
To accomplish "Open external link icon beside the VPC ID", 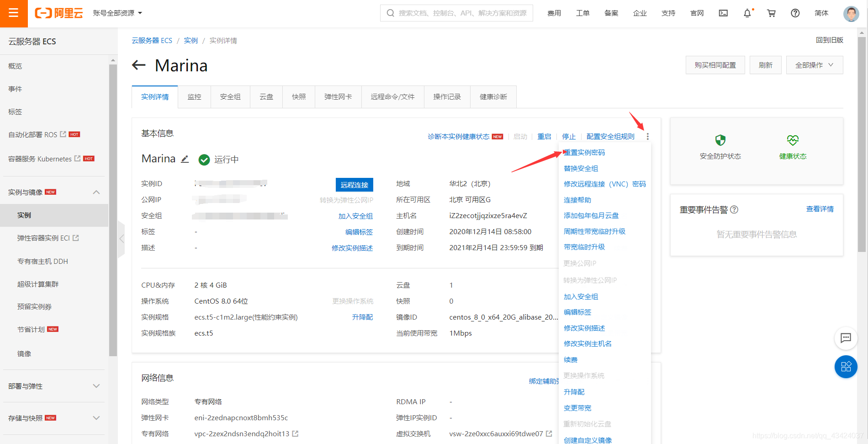I will pos(295,433).
